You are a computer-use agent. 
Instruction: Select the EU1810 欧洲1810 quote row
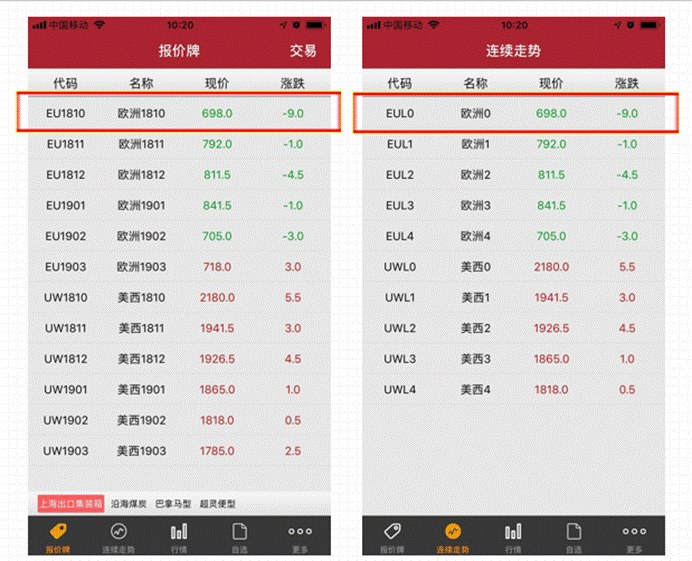click(180, 113)
